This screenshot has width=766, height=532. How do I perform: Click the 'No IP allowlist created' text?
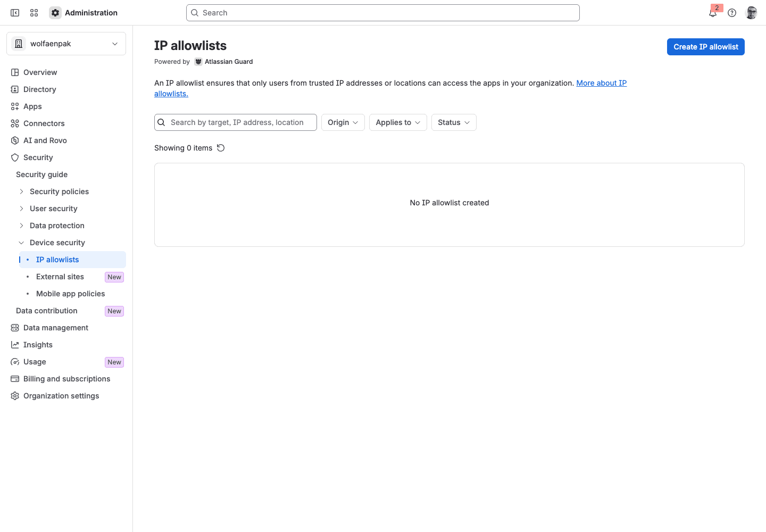(449, 203)
